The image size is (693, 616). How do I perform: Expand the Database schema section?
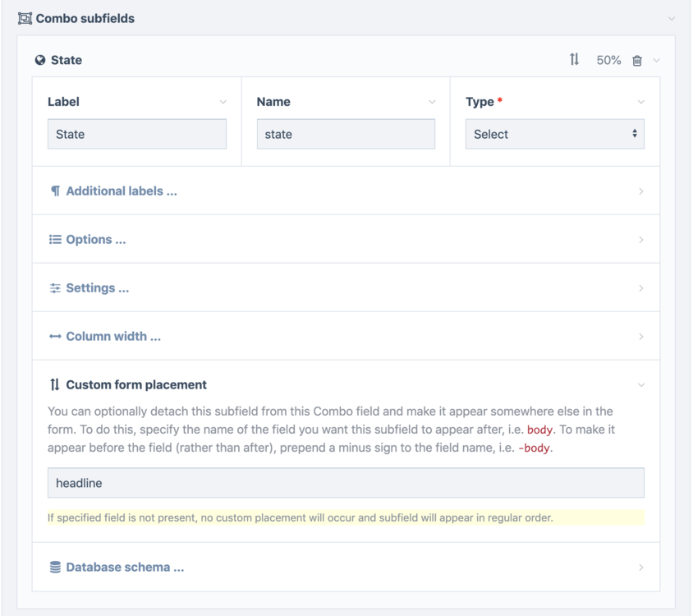(x=641, y=567)
